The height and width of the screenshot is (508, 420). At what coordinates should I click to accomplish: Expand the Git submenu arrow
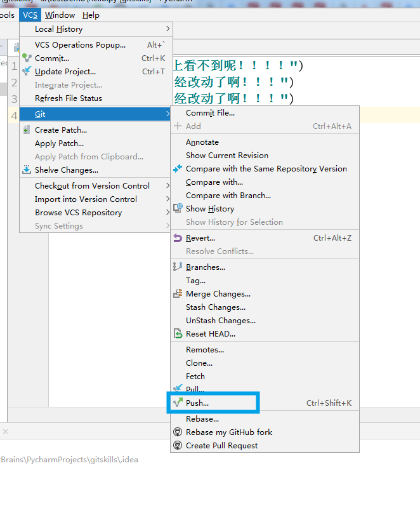[x=167, y=114]
